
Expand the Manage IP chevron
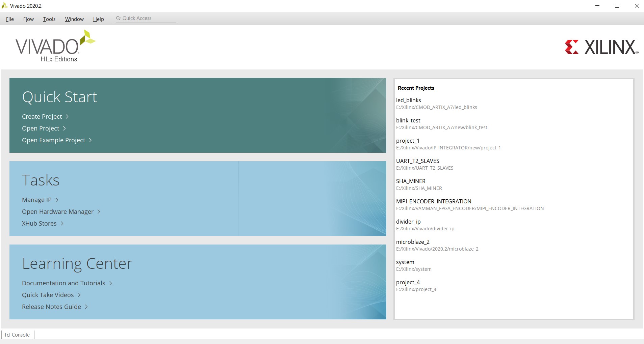[x=56, y=200]
